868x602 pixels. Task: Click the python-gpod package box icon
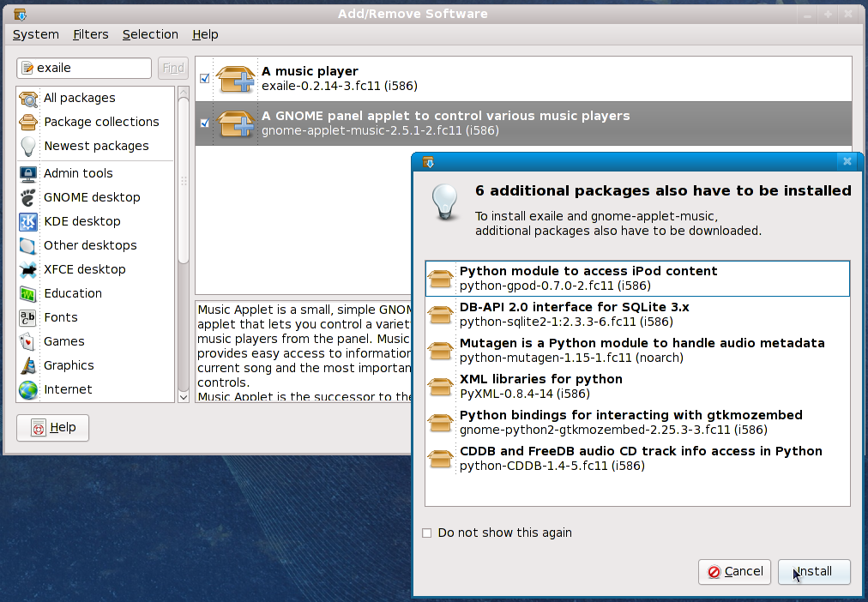[441, 279]
